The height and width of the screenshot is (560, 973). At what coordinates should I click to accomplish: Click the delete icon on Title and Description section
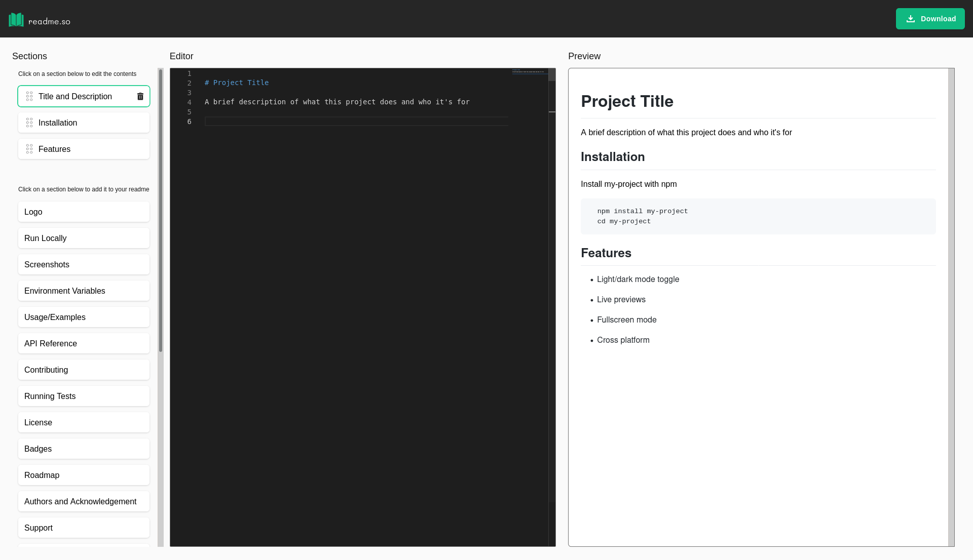pos(140,96)
